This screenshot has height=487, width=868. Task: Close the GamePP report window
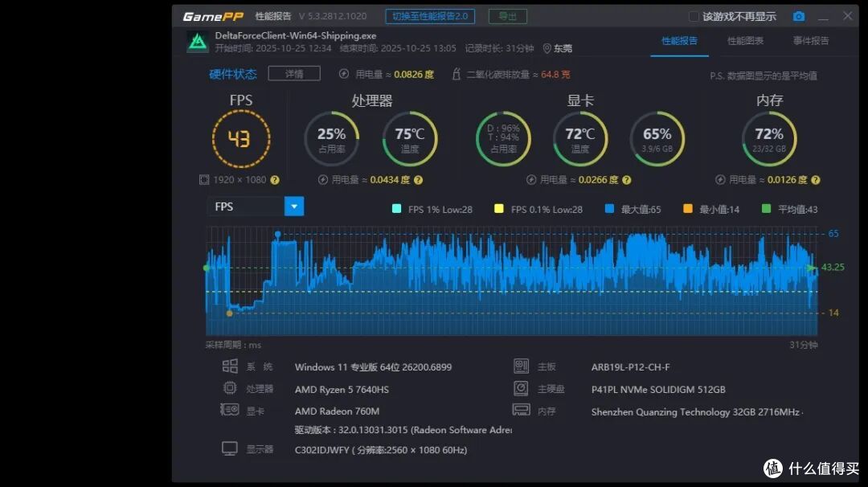[848, 16]
